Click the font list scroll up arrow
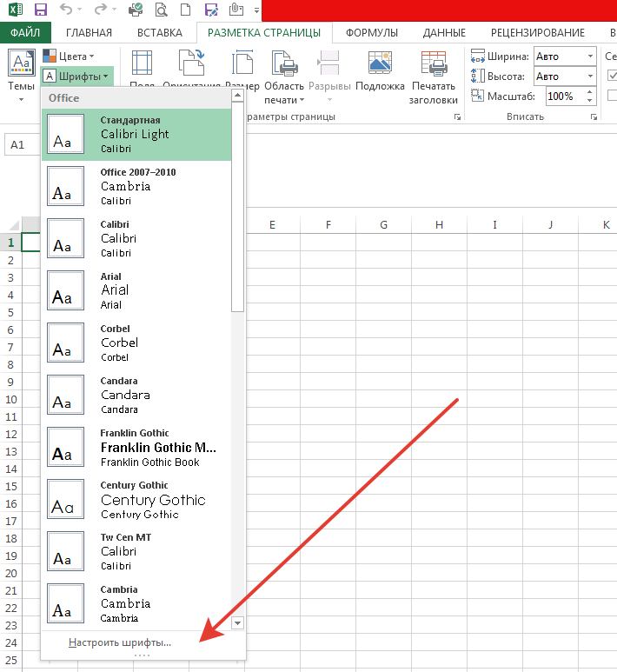The height and width of the screenshot is (672, 617). [x=237, y=95]
